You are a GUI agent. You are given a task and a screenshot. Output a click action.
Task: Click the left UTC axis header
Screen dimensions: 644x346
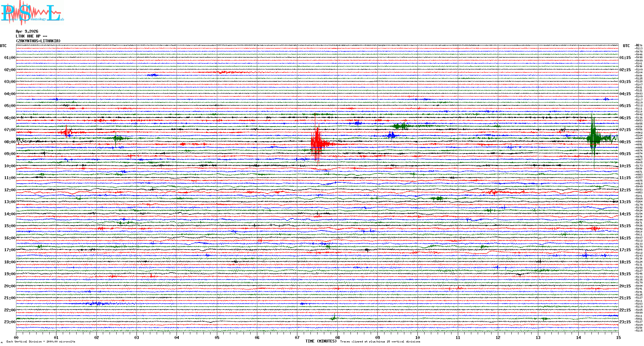pyautogui.click(x=3, y=46)
